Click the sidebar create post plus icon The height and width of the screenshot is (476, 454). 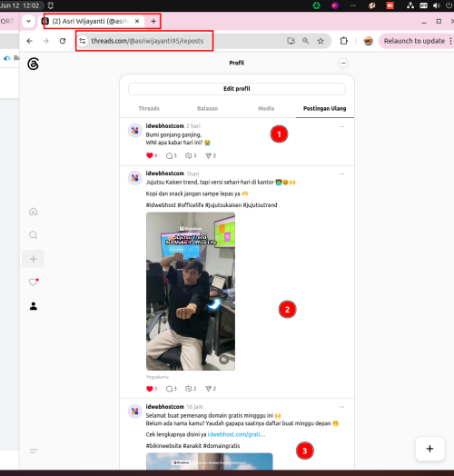click(x=34, y=259)
